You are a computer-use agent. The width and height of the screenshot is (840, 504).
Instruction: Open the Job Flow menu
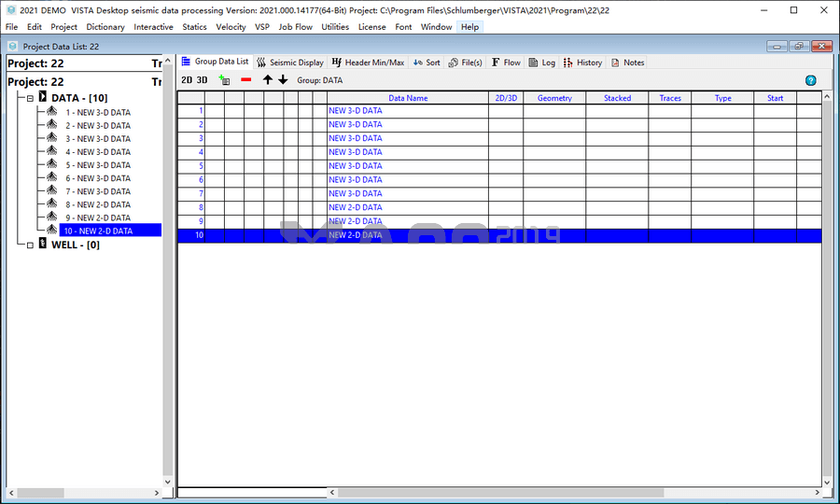(x=295, y=27)
